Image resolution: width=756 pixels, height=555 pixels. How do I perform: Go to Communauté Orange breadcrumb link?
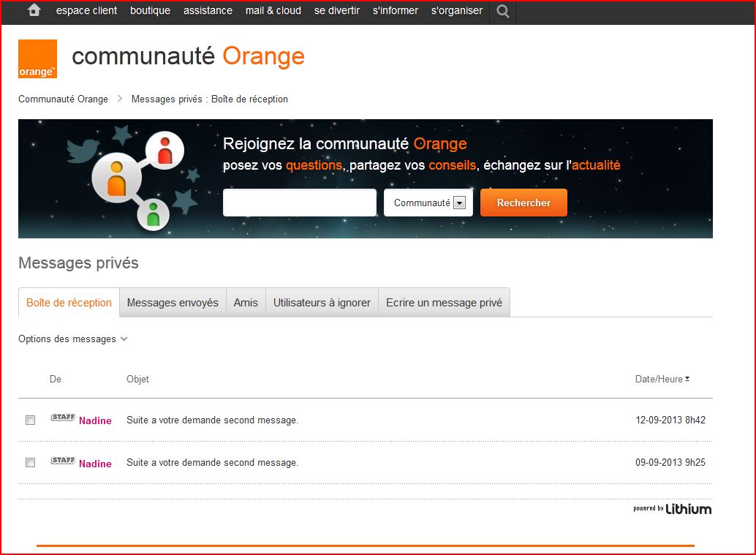pos(63,99)
